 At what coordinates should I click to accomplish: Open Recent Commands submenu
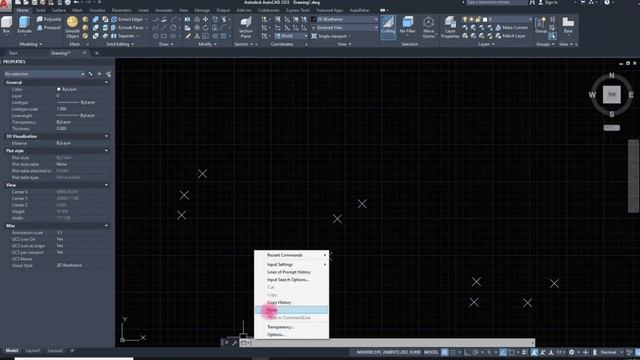pyautogui.click(x=291, y=255)
